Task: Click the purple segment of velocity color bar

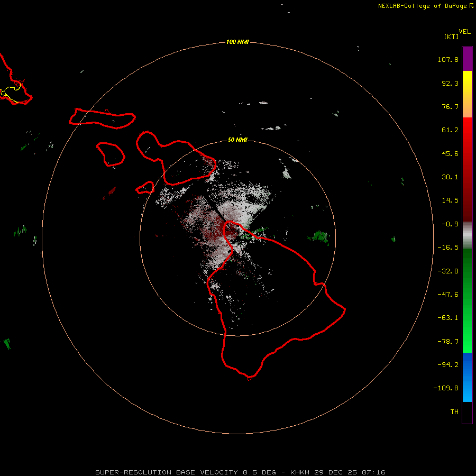Action: pos(467,59)
